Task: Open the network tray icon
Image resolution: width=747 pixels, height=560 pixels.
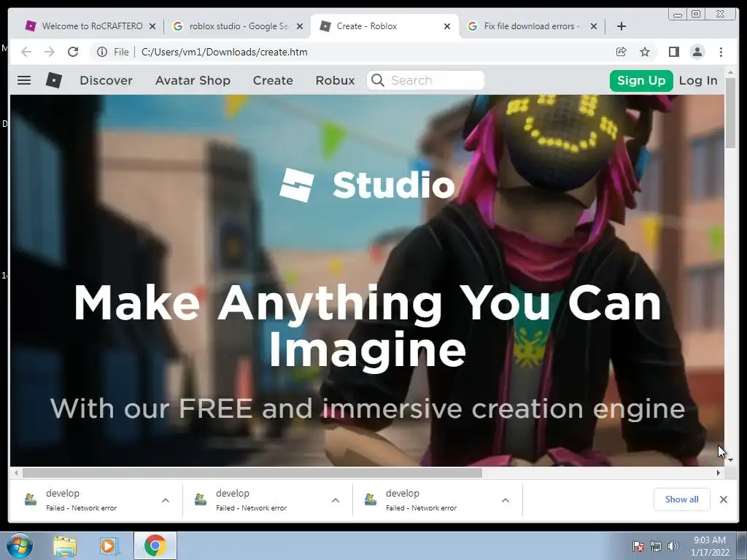Action: click(x=656, y=546)
